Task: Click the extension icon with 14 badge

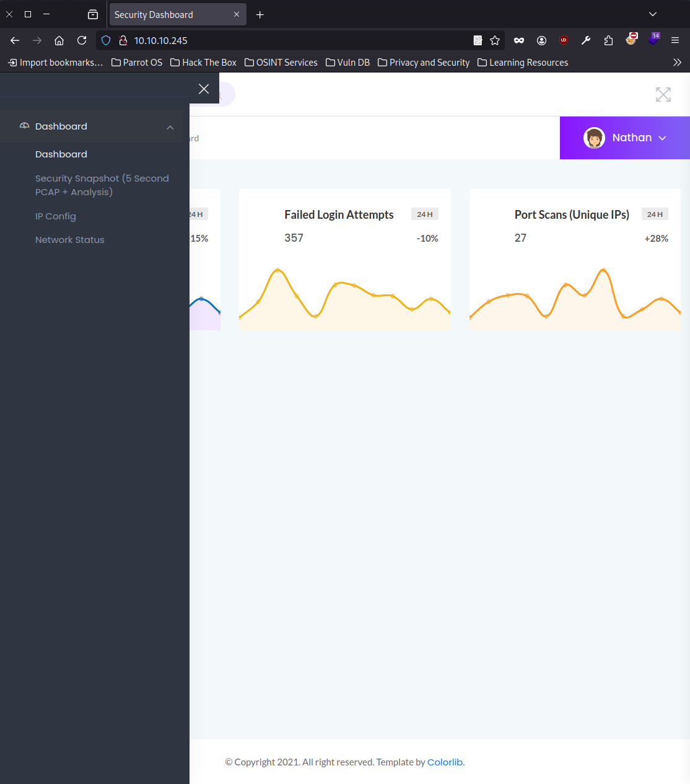Action: [654, 39]
